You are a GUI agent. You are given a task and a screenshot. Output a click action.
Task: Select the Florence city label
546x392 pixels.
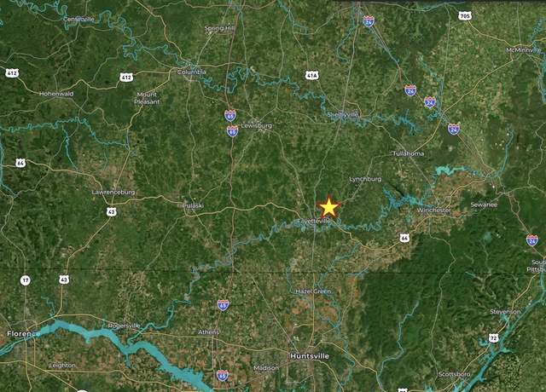click(x=24, y=334)
